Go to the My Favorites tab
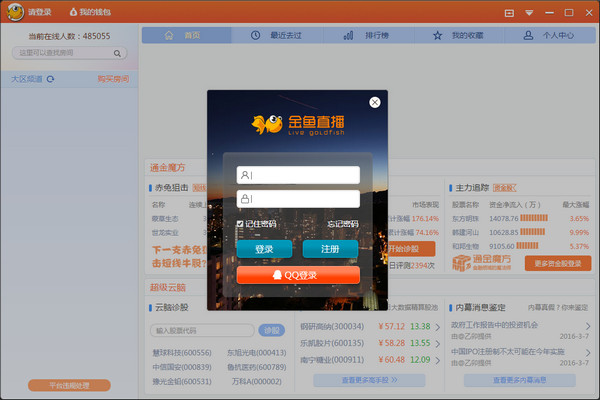 point(459,35)
